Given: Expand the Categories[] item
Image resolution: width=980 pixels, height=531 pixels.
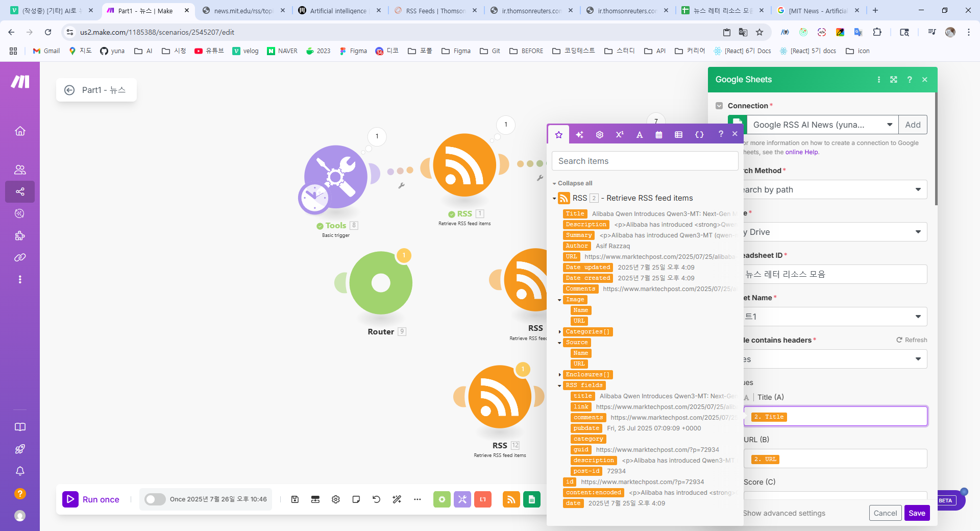Looking at the screenshot, I should (559, 332).
